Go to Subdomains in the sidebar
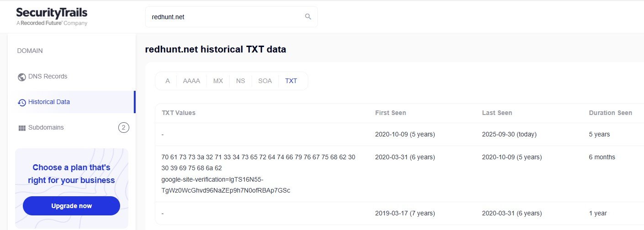 pyautogui.click(x=46, y=127)
